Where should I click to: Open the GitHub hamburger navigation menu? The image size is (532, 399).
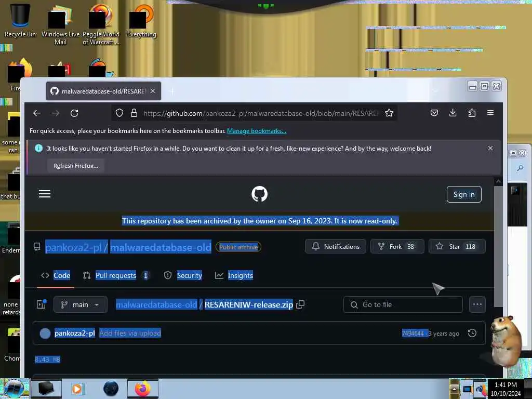pyautogui.click(x=45, y=194)
